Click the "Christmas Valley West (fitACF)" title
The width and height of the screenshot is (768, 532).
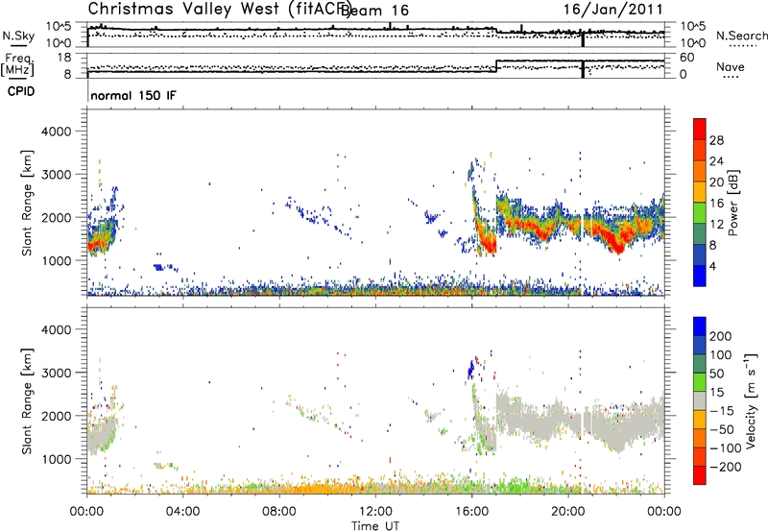[219, 9]
